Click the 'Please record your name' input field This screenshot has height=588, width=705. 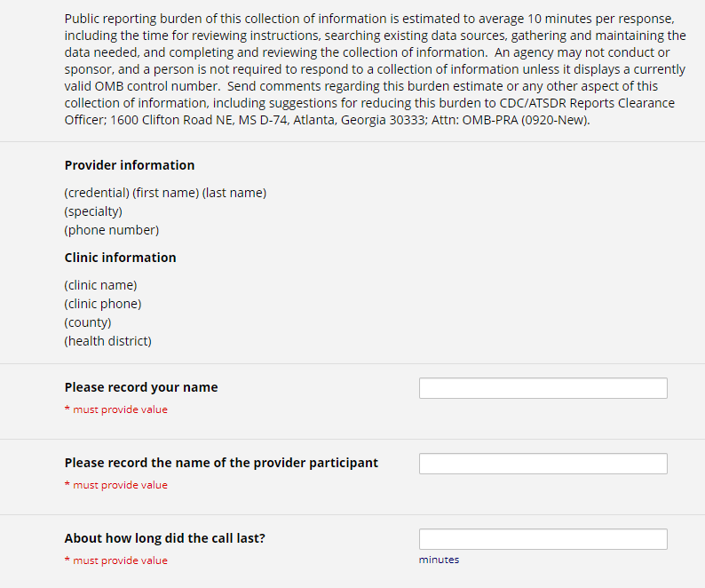[x=543, y=388]
